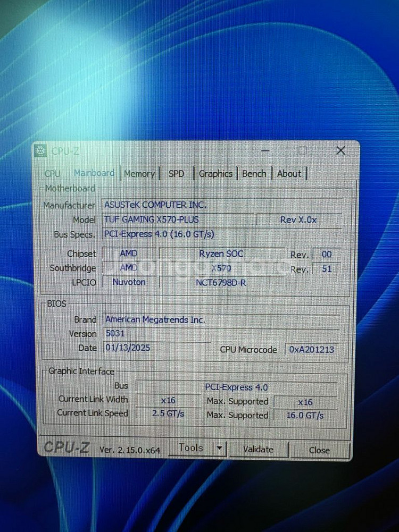Click the Close button at bottom
Viewport: 399px width, 532px height.
319,450
